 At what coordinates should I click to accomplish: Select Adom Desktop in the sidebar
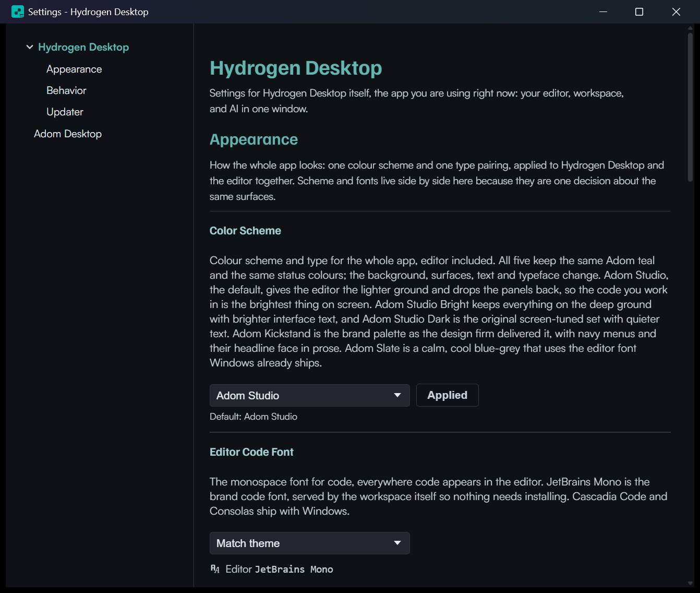(x=68, y=134)
